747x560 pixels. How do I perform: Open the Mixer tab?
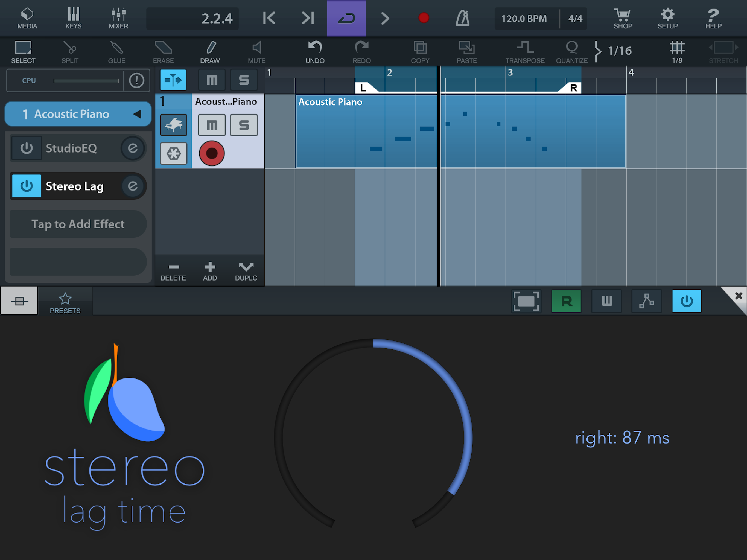click(x=118, y=18)
